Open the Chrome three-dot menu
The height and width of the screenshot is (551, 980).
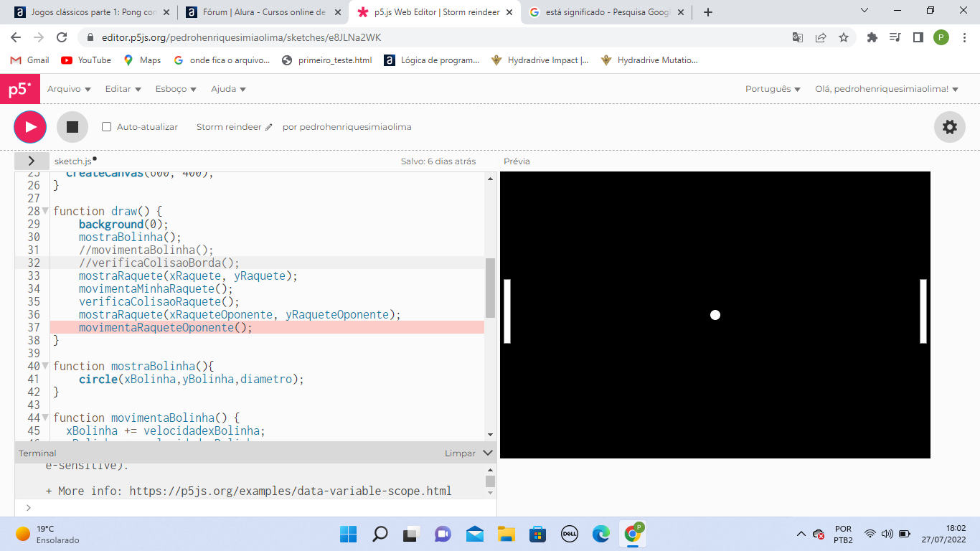pyautogui.click(x=964, y=37)
